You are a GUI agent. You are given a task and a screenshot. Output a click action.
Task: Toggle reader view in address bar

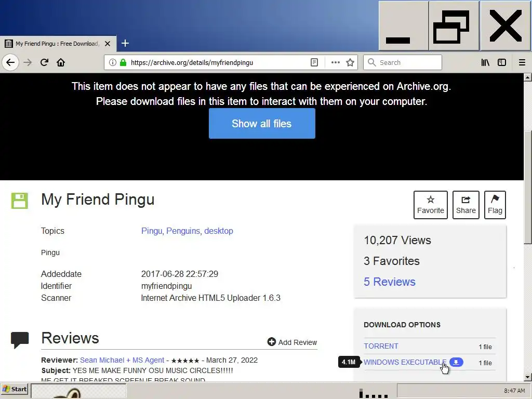[314, 62]
